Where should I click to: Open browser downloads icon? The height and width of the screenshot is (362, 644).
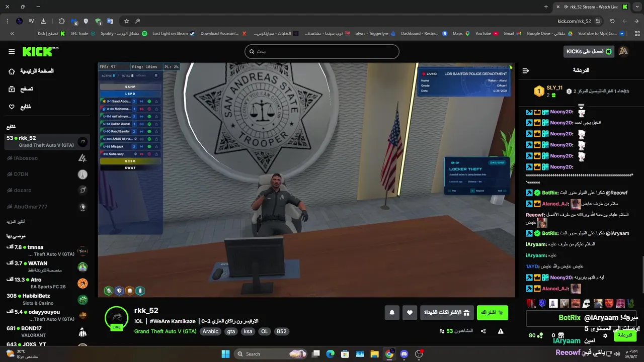pyautogui.click(x=43, y=21)
